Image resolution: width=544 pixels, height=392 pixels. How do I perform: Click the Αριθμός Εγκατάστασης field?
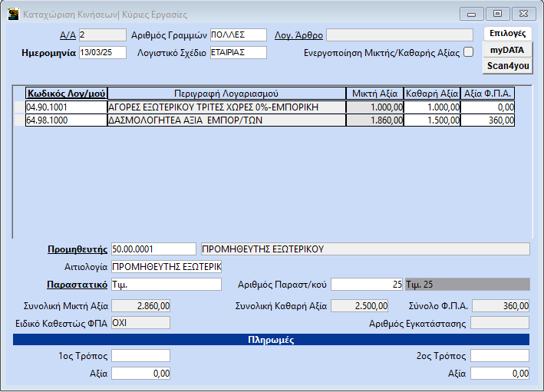coord(500,323)
